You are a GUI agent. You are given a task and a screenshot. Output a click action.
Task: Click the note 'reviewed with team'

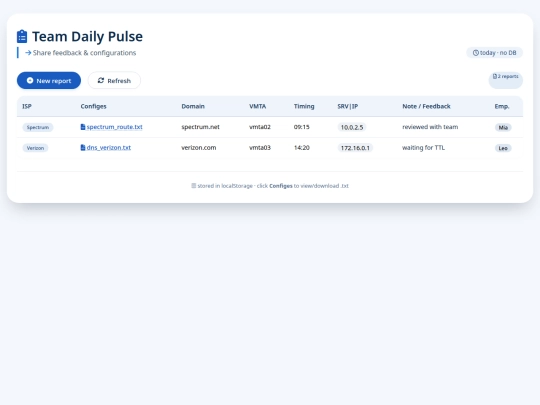tap(430, 127)
